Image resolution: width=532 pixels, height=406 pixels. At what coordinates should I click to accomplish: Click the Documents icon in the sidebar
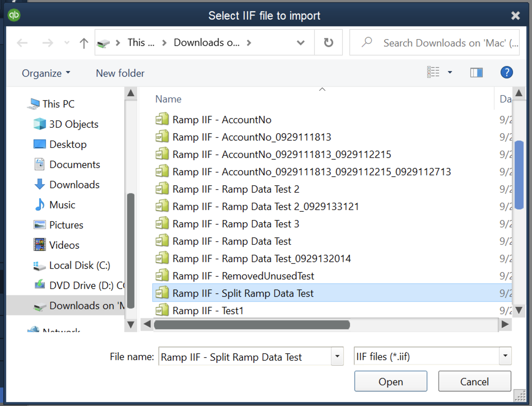[x=39, y=164]
